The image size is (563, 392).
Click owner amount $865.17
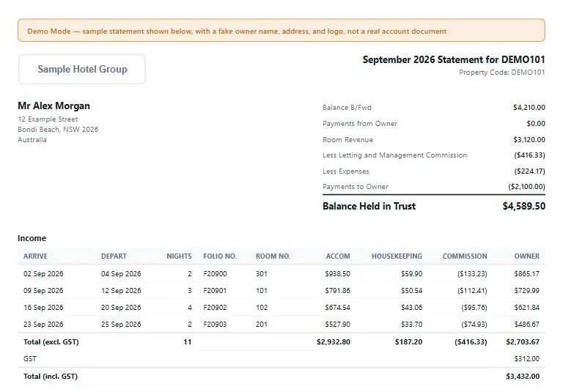click(x=527, y=274)
